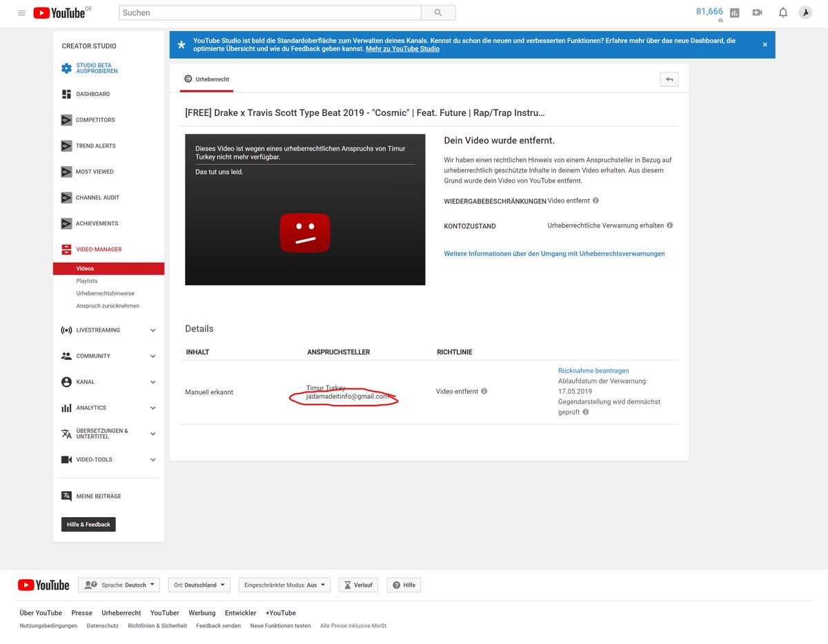Expand the Video-Tools section
Viewport: 828px width, 644px height.
tap(153, 459)
